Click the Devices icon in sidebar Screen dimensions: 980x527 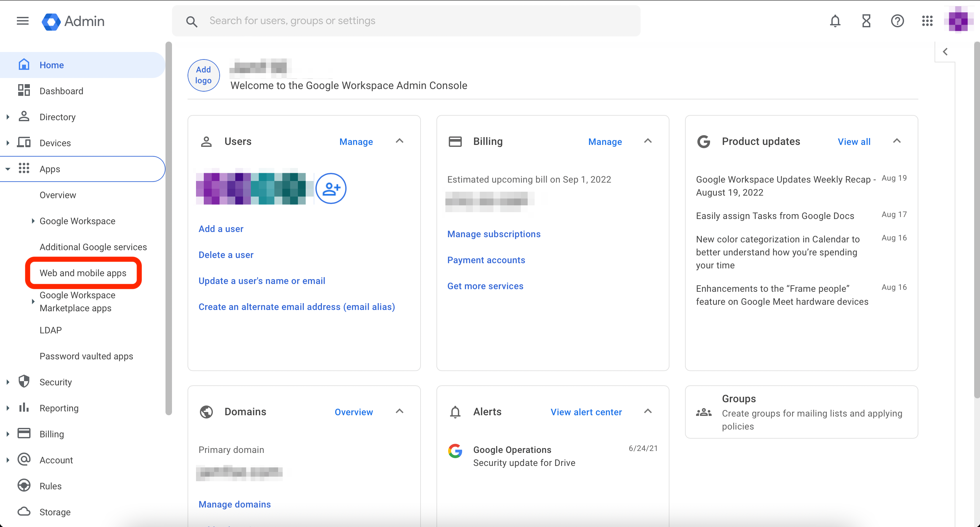click(24, 142)
